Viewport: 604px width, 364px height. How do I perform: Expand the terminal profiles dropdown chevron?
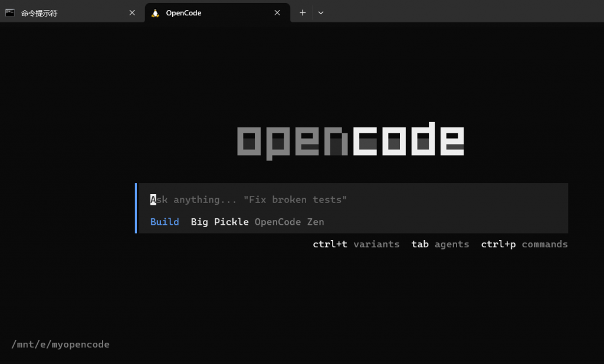321,12
